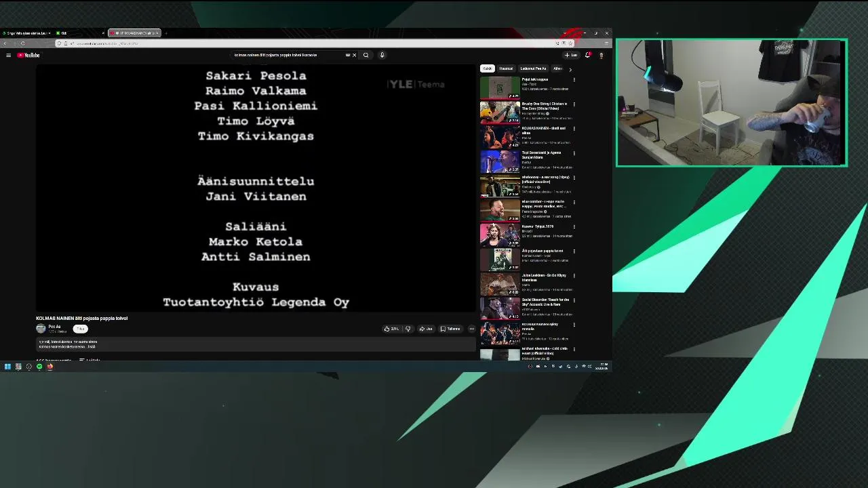Close the active YouTube browser tab
This screenshot has height=488, width=868.
tap(157, 33)
